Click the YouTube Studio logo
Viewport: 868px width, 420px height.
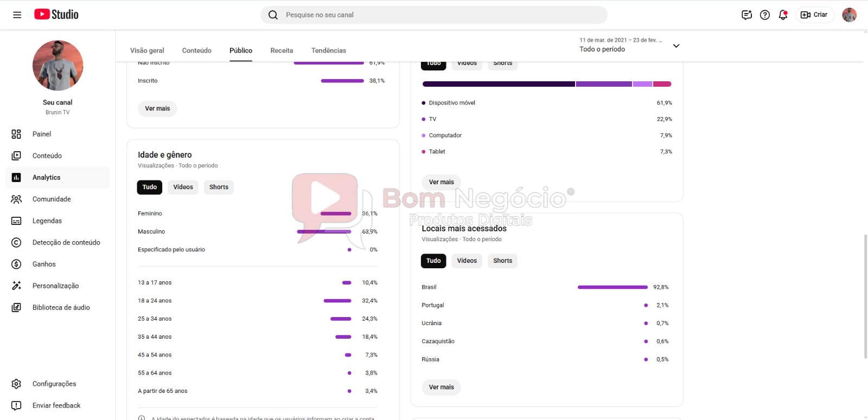56,15
